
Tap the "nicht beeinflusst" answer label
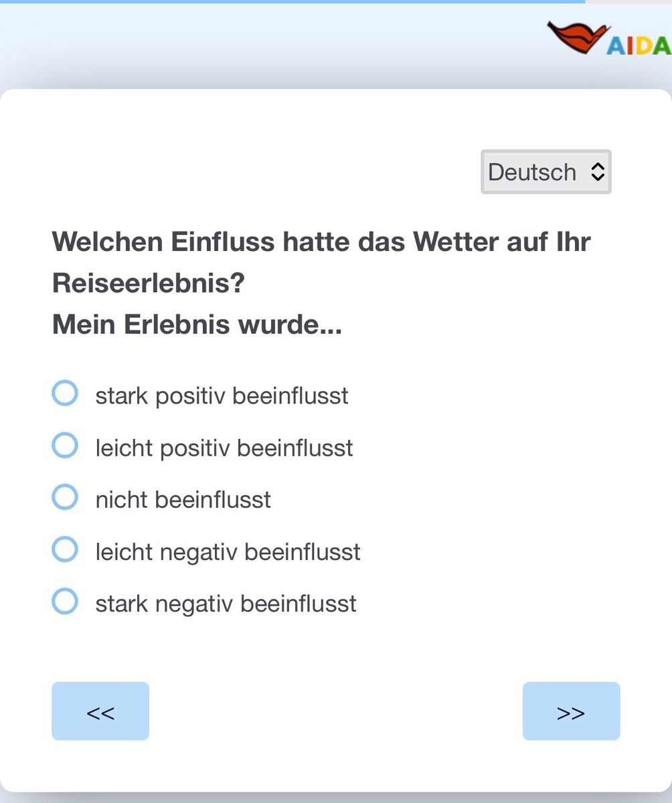[x=183, y=500]
